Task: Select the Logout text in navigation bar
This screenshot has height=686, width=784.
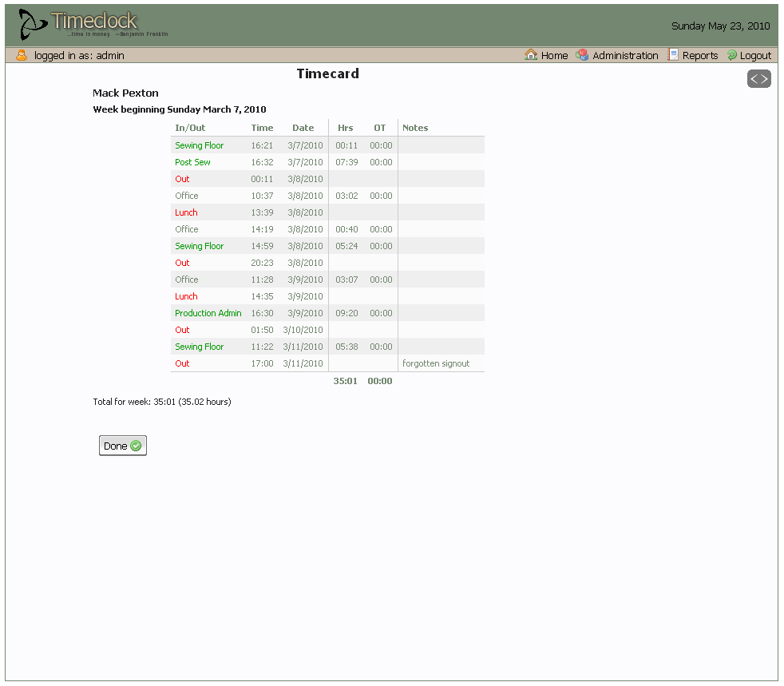Action: point(755,56)
